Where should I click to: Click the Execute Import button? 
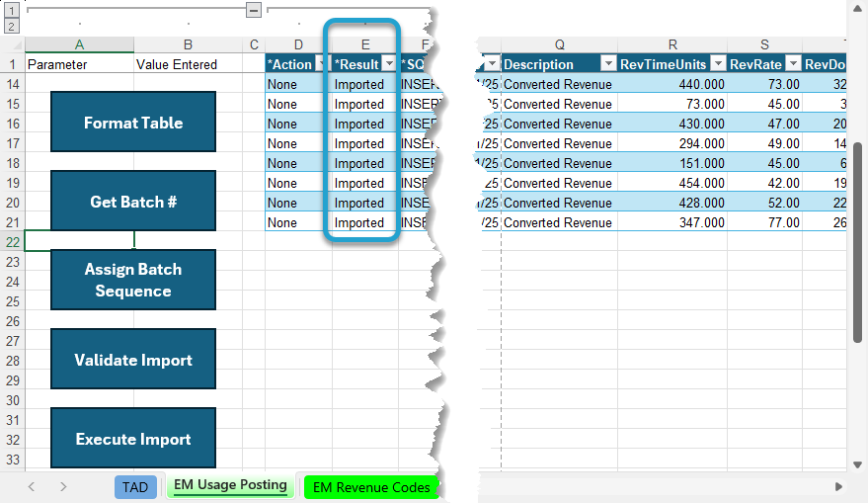click(133, 438)
